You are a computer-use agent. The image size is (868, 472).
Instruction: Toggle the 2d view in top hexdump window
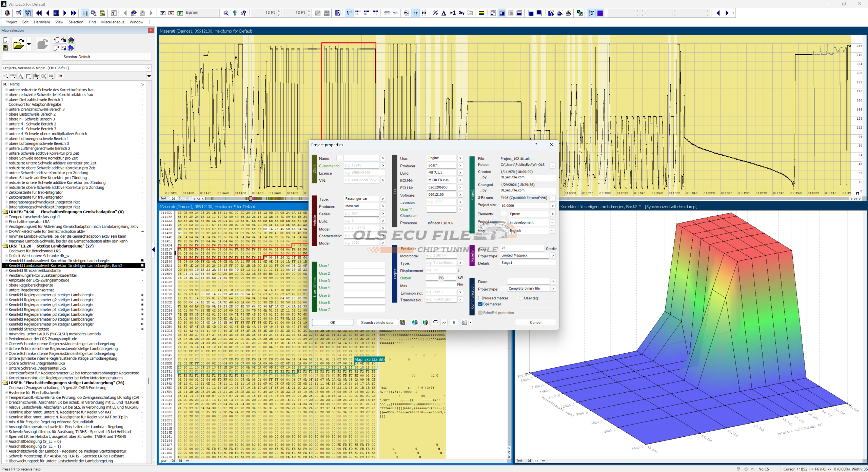[x=173, y=198]
